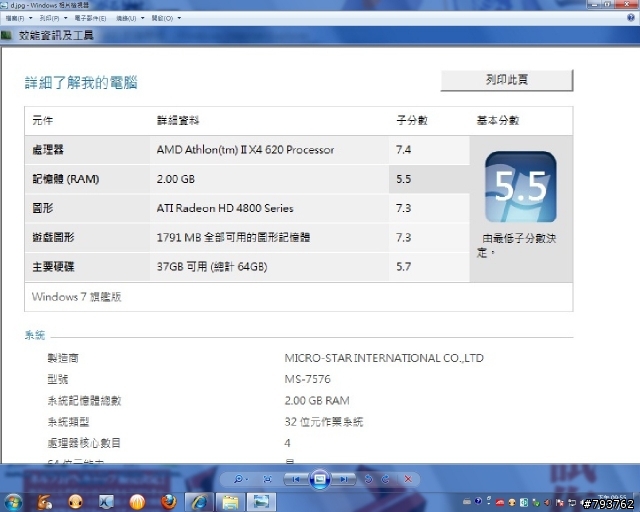Open Windows Explorer folder on taskbar
Viewport: 640px width, 512px height.
[230, 502]
